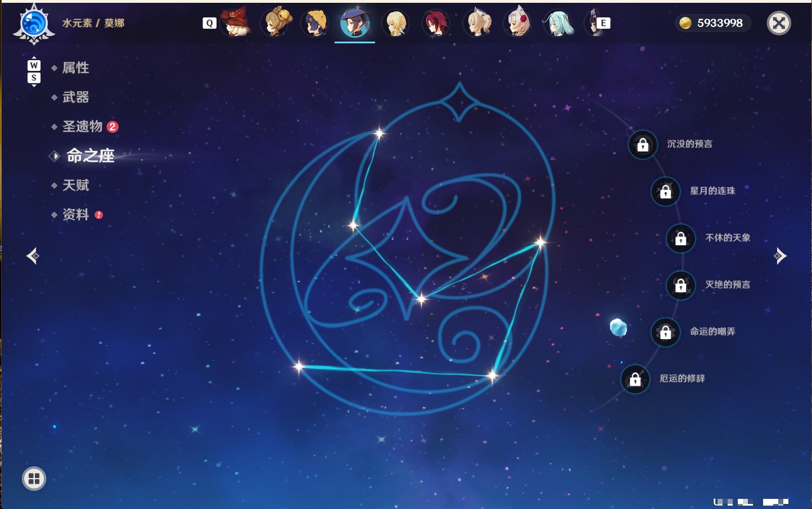Image resolution: width=812 pixels, height=509 pixels.
Task: Open the four-square grid view button
Action: point(34,479)
